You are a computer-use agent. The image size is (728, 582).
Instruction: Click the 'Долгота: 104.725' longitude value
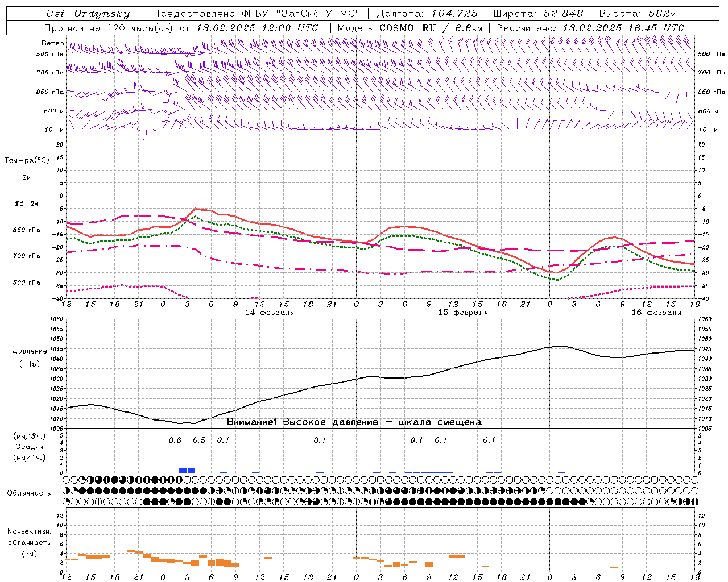tap(428, 14)
